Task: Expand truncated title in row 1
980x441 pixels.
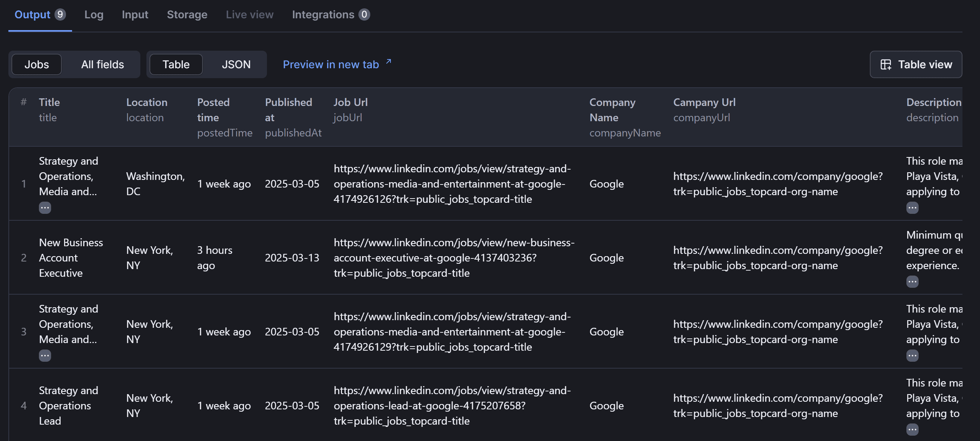Action: [45, 208]
